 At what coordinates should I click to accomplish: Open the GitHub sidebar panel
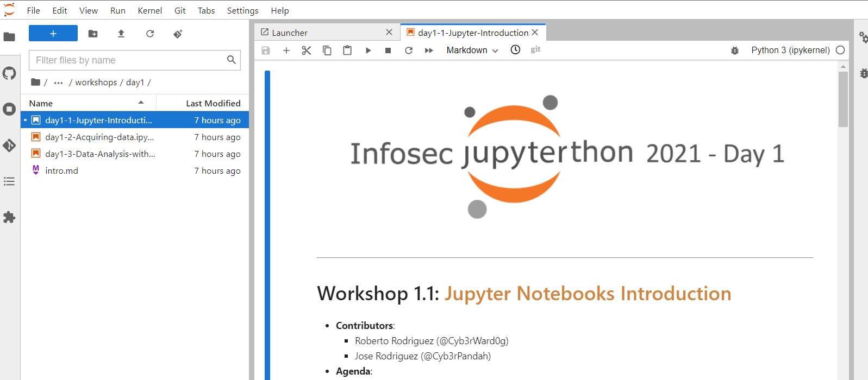[9, 73]
